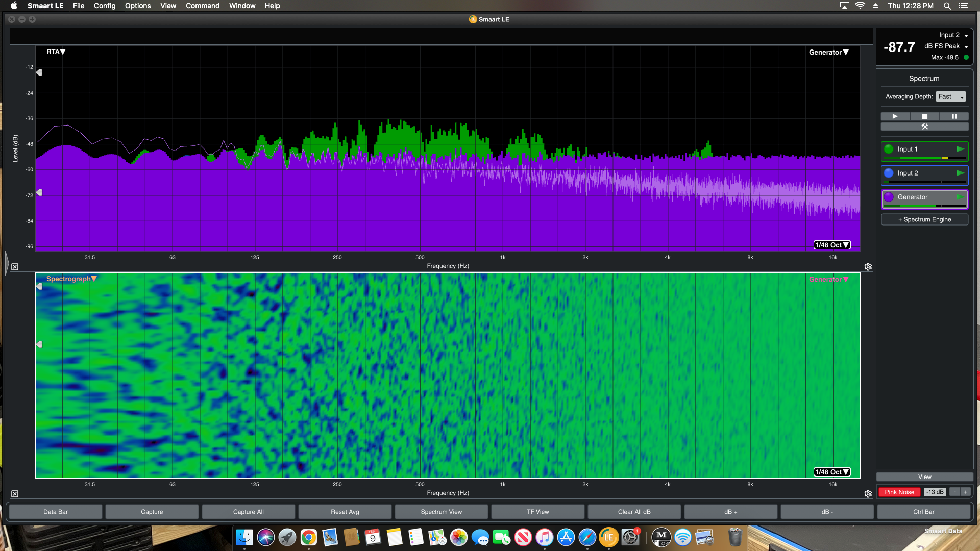Image resolution: width=980 pixels, height=551 pixels.
Task: Open Calendar from the dock
Action: (x=373, y=537)
